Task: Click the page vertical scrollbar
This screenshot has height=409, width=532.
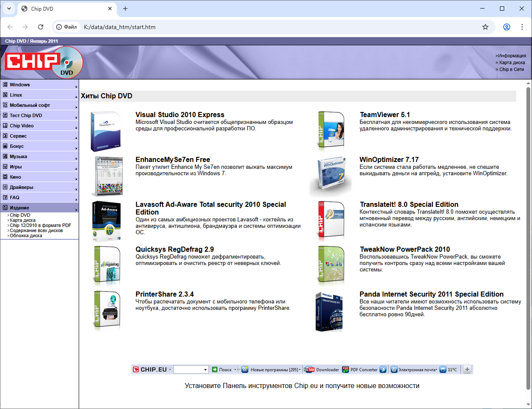Action: coord(529,238)
